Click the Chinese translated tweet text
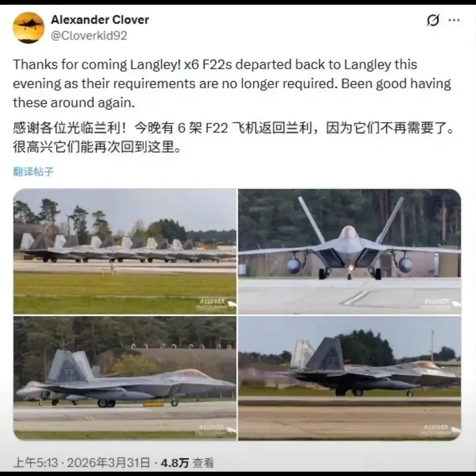 (x=233, y=137)
